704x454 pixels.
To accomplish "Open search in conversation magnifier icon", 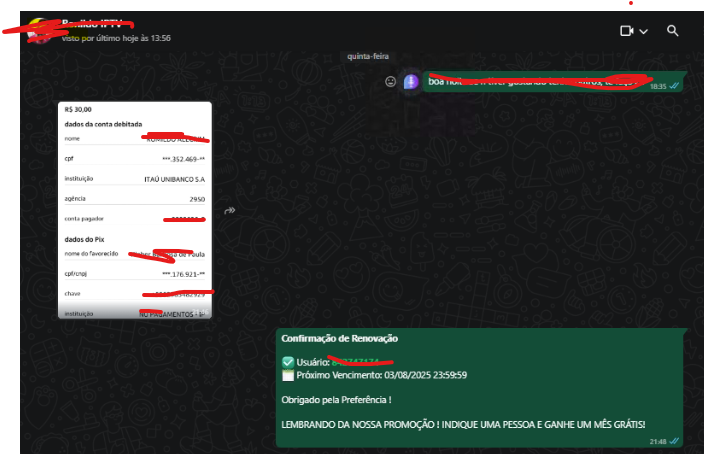I will point(673,31).
